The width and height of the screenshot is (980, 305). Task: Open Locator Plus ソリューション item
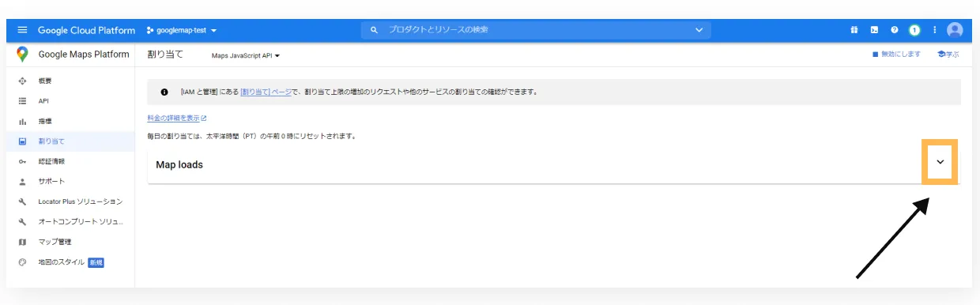(x=70, y=201)
